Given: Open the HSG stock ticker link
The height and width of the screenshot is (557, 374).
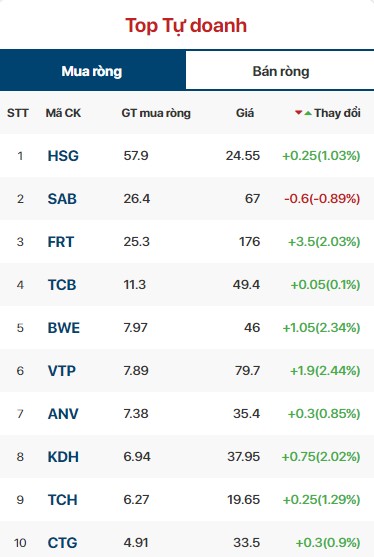Looking at the screenshot, I should point(63,156).
